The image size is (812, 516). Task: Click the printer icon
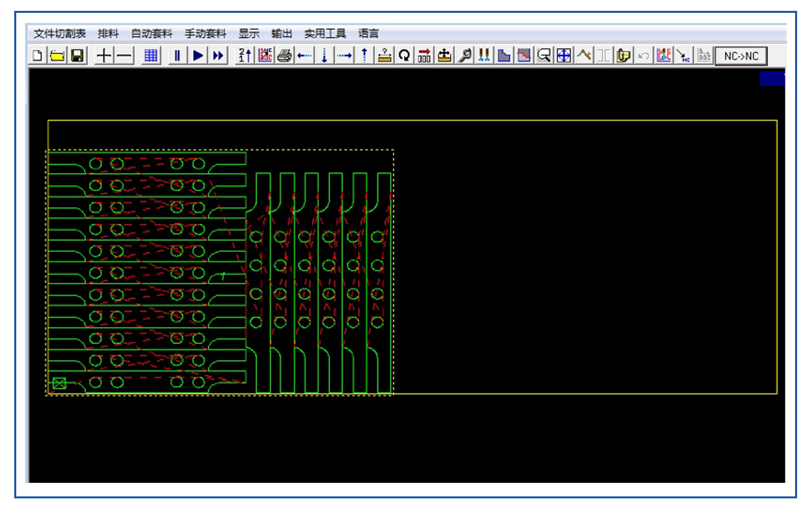coord(284,56)
